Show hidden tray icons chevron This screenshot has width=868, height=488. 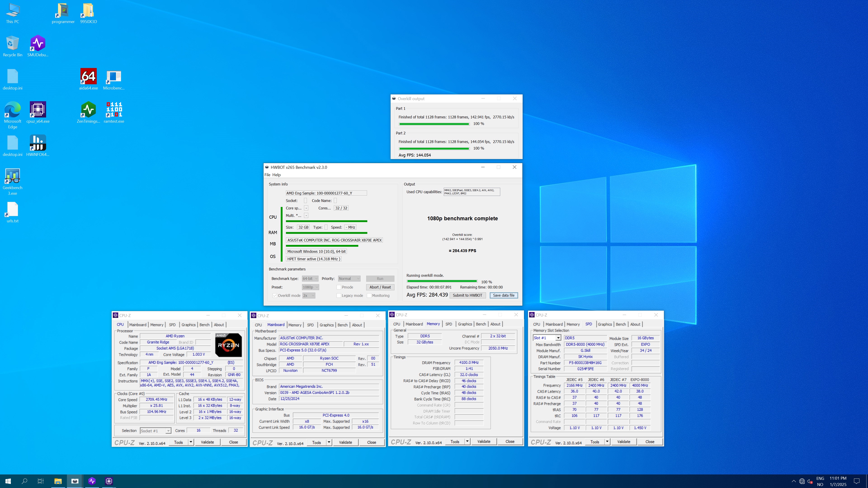point(794,481)
